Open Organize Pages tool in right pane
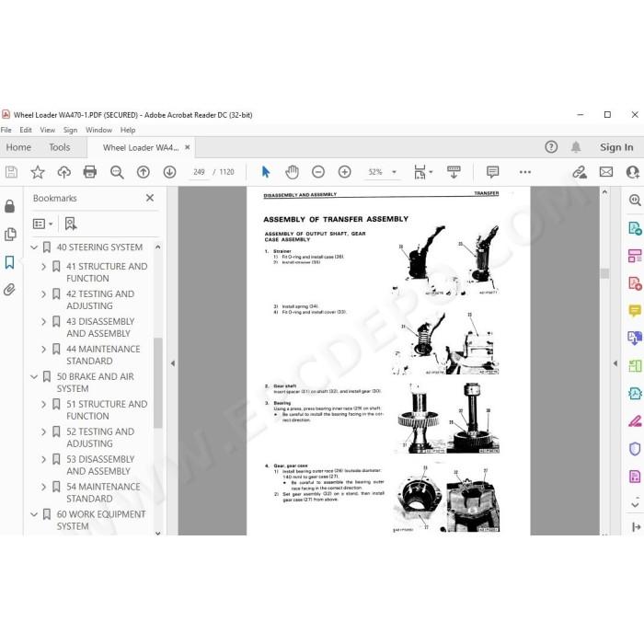 (635, 256)
